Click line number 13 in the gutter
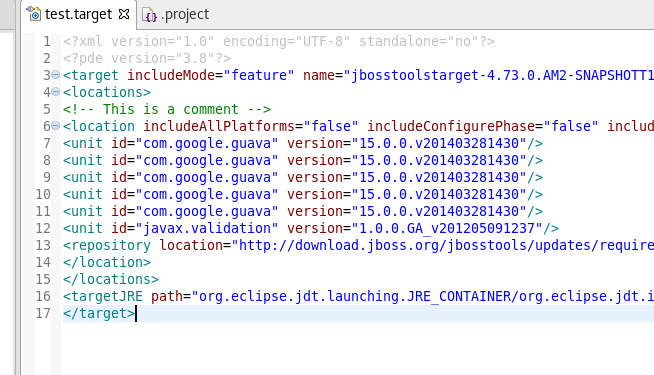Screen dimensions: 654x375 point(43,246)
